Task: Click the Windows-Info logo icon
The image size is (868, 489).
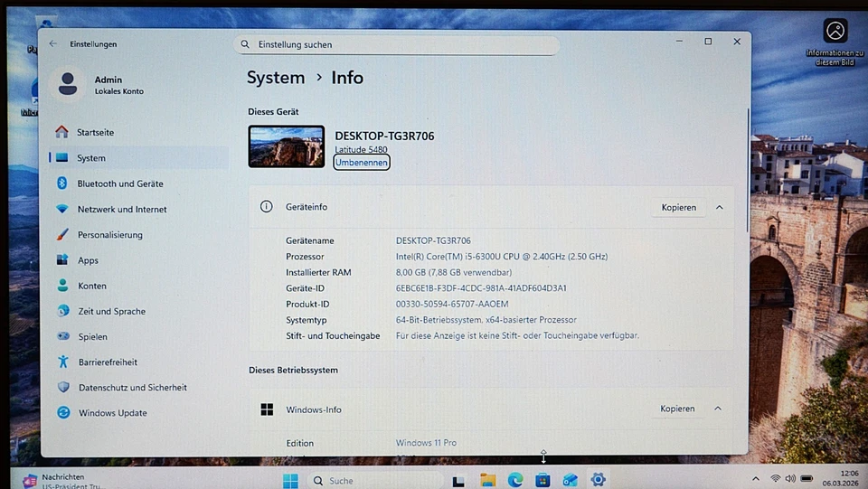Action: click(267, 409)
